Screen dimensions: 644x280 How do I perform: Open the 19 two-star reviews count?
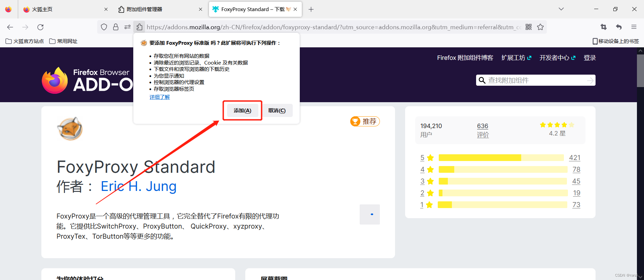(577, 193)
